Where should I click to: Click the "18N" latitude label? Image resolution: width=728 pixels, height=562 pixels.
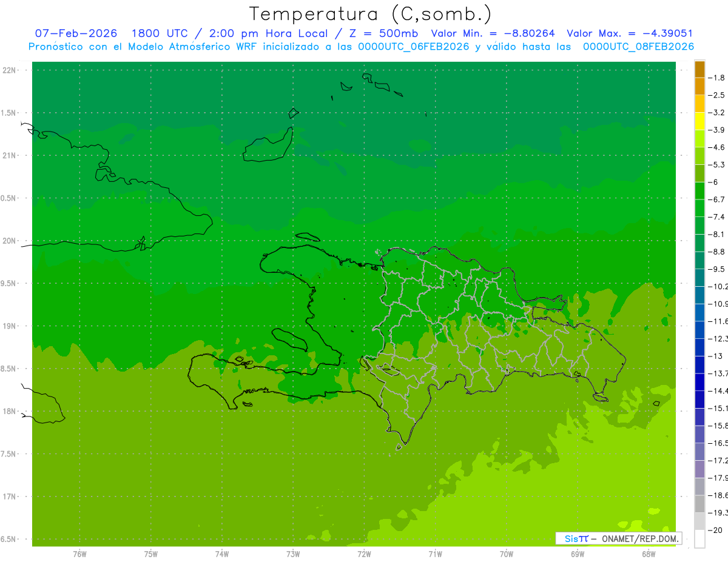pyautogui.click(x=10, y=412)
